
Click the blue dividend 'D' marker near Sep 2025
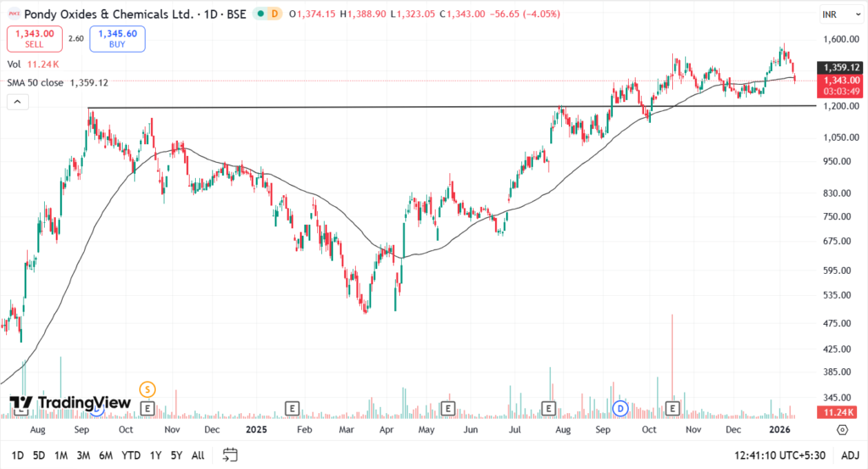click(x=620, y=409)
